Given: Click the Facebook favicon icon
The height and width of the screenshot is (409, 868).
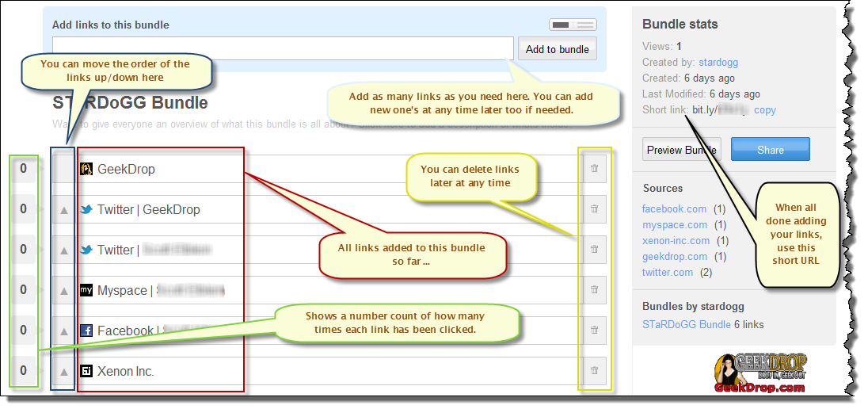Looking at the screenshot, I should point(86,331).
